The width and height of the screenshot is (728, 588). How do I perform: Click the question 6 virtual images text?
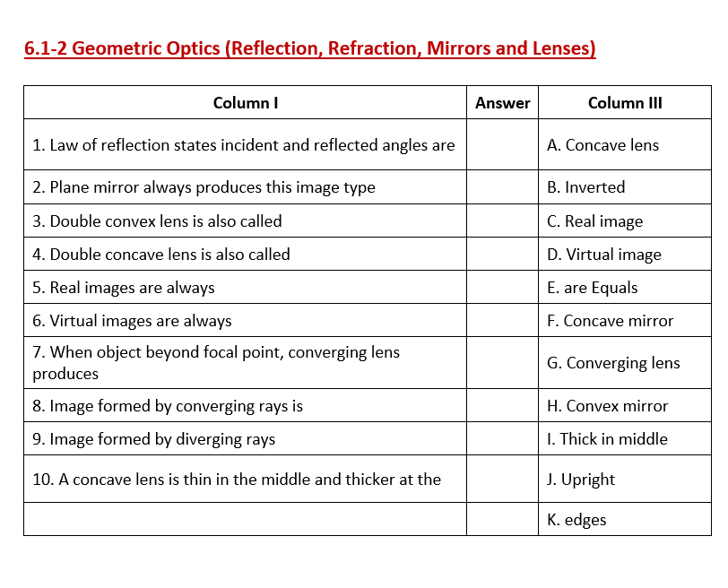tap(132, 321)
